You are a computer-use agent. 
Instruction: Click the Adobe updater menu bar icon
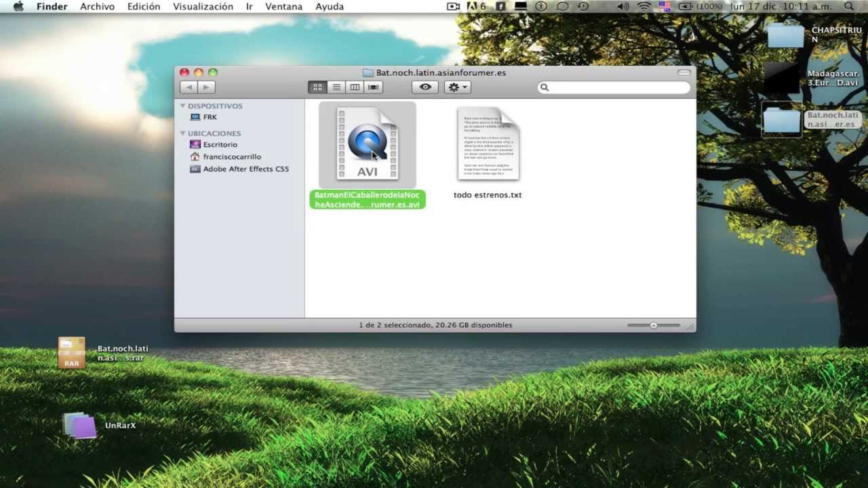[477, 7]
